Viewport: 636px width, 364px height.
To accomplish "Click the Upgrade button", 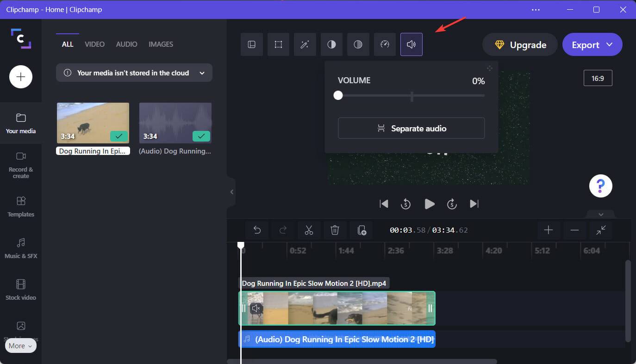I will pyautogui.click(x=519, y=44).
